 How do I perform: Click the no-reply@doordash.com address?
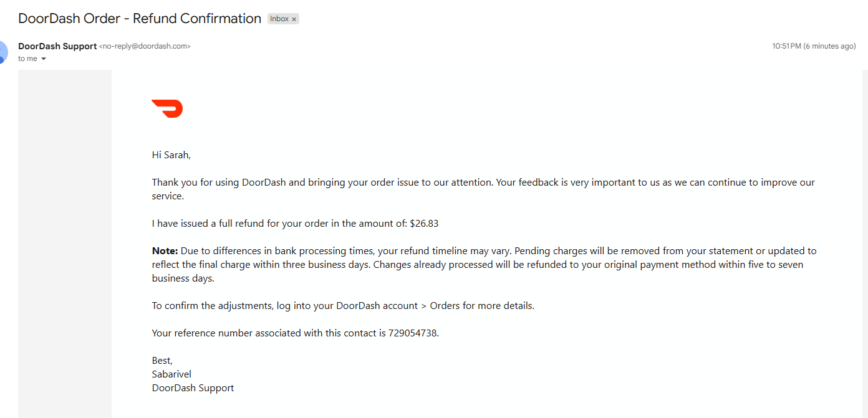click(x=145, y=46)
